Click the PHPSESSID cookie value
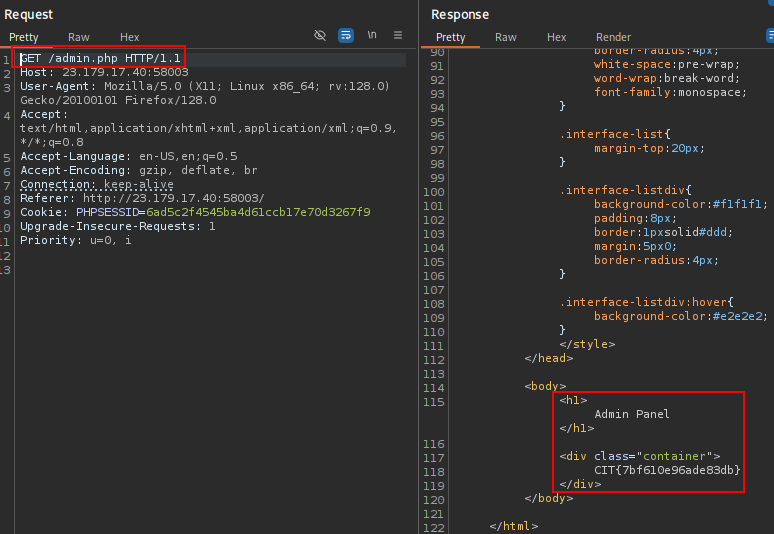Viewport: 774px width, 534px height. tap(258, 212)
